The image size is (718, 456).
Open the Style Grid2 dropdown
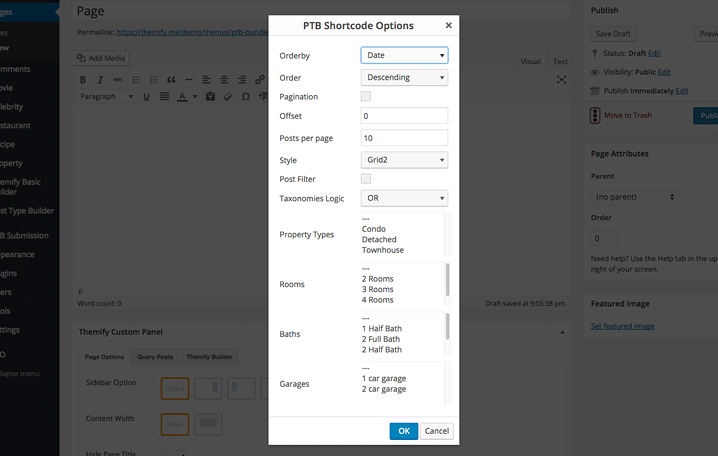click(x=404, y=160)
